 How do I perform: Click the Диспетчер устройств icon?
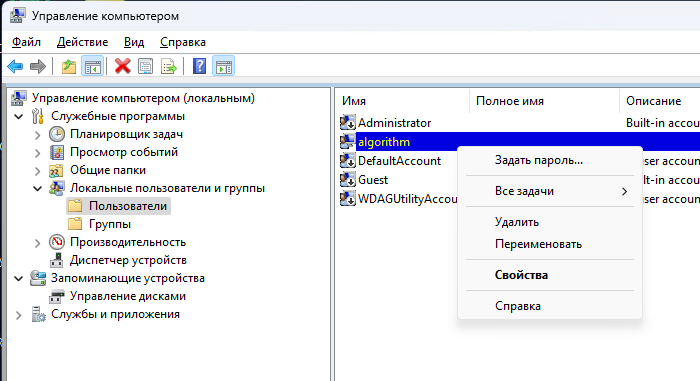(x=57, y=260)
